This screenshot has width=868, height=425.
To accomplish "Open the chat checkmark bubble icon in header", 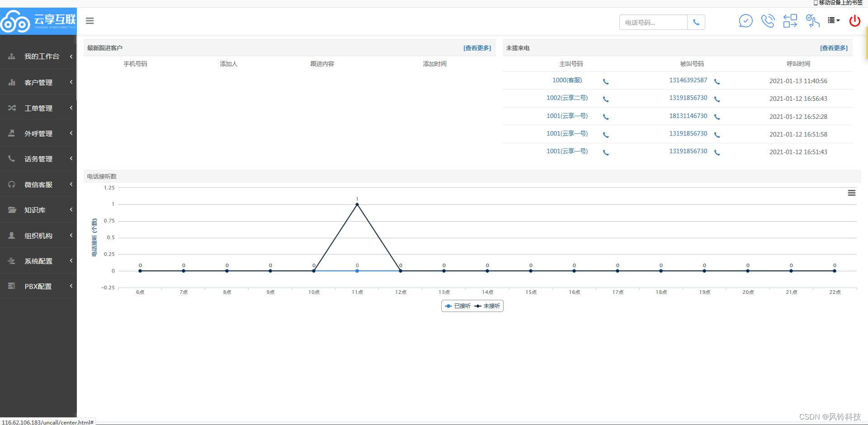I will tap(745, 21).
